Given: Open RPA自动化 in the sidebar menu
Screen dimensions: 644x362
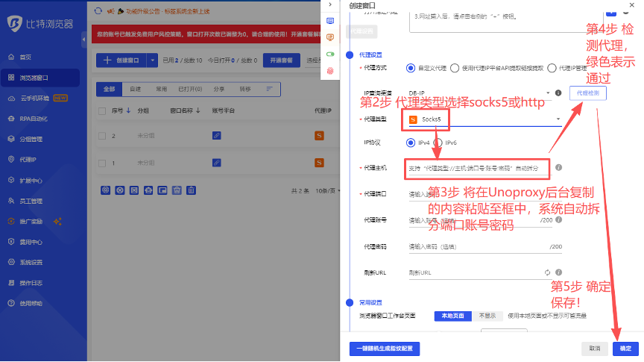Looking at the screenshot, I should (33, 118).
